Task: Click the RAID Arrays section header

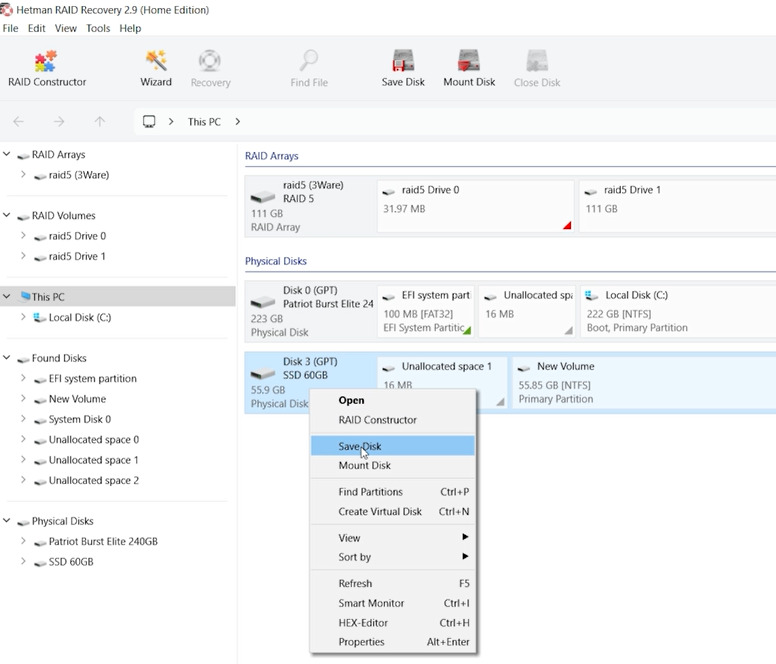Action: pyautogui.click(x=272, y=156)
